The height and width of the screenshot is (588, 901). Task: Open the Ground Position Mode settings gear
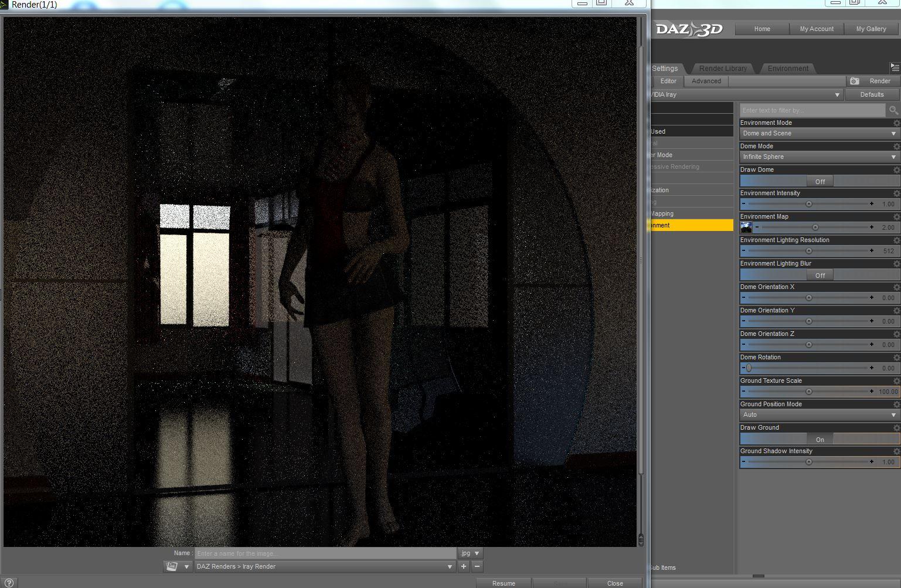pyautogui.click(x=896, y=405)
